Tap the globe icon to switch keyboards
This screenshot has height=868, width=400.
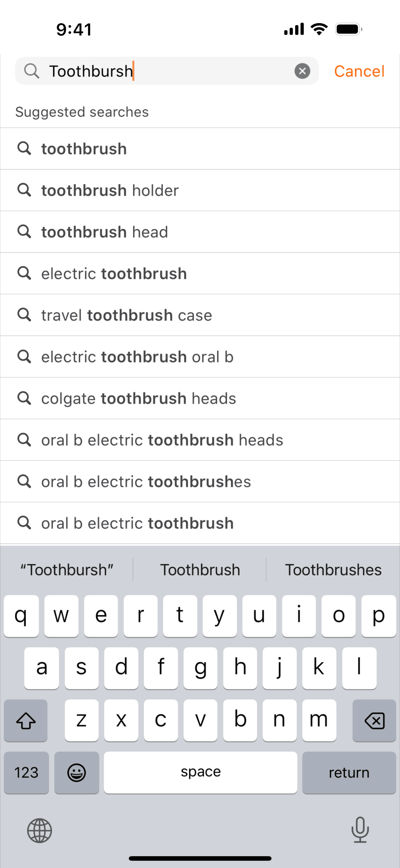39,830
